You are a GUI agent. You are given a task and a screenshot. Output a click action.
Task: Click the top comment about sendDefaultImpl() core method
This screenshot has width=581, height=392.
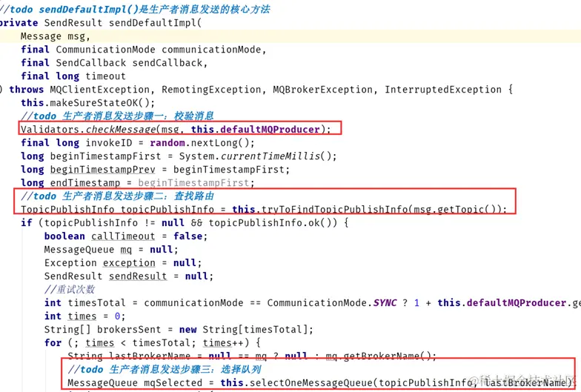click(x=134, y=9)
